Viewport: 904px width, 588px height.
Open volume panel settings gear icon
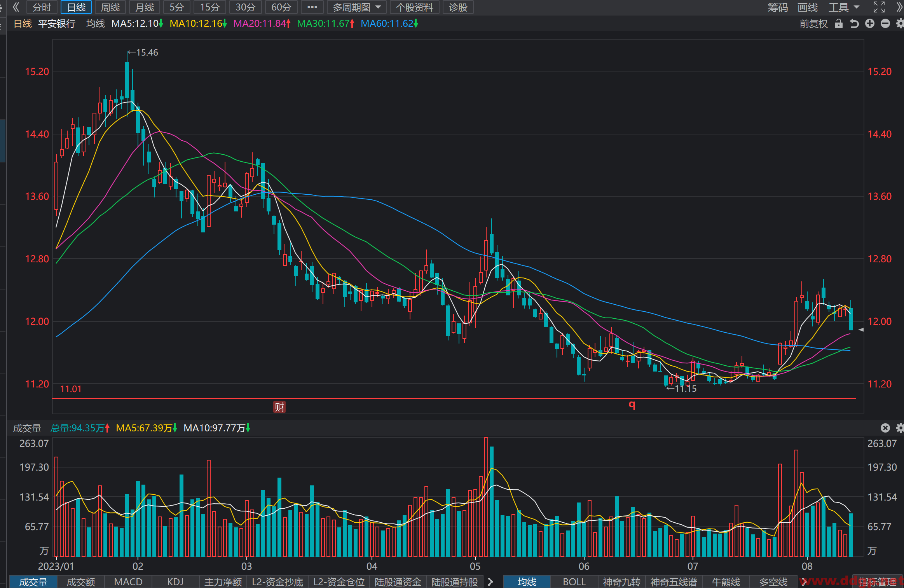tap(900, 428)
